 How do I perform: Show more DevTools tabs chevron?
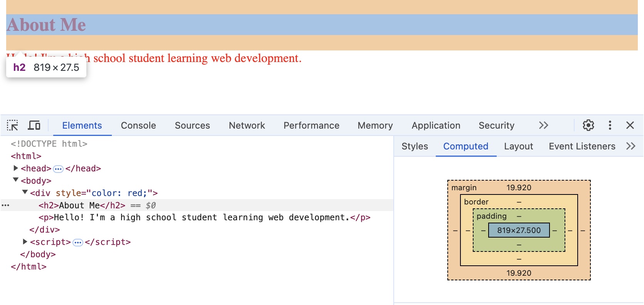tap(543, 126)
